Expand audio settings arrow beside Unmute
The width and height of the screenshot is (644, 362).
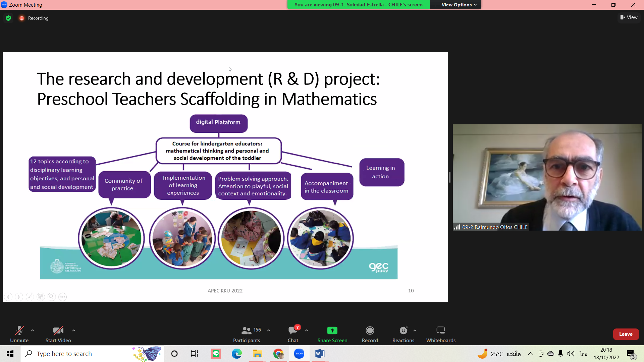(33, 330)
